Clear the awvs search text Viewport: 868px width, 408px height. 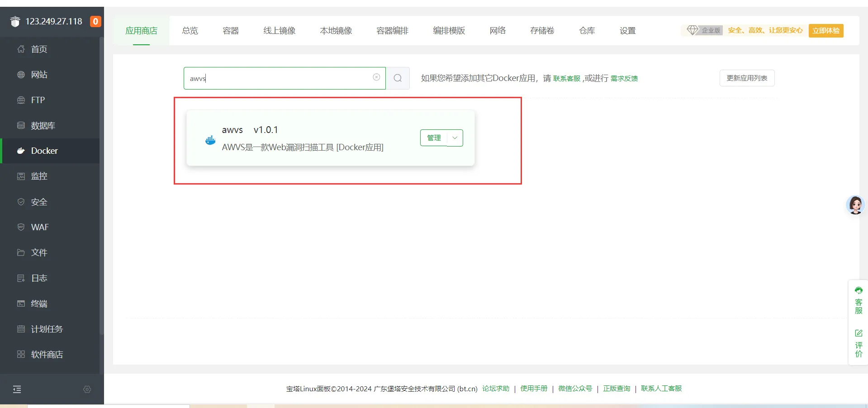376,77
